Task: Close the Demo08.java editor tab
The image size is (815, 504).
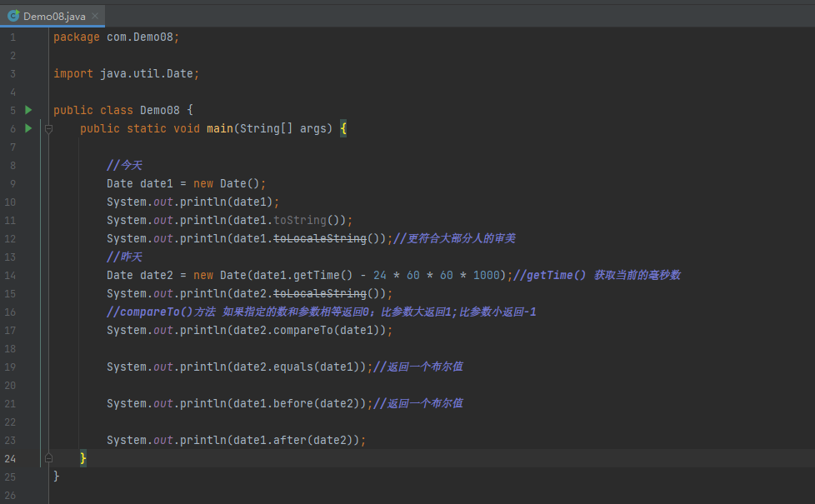Action: click(96, 16)
